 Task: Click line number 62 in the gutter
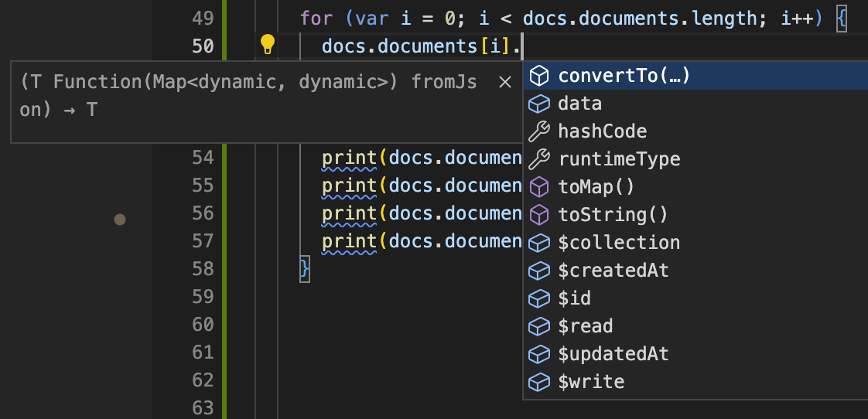[203, 380]
